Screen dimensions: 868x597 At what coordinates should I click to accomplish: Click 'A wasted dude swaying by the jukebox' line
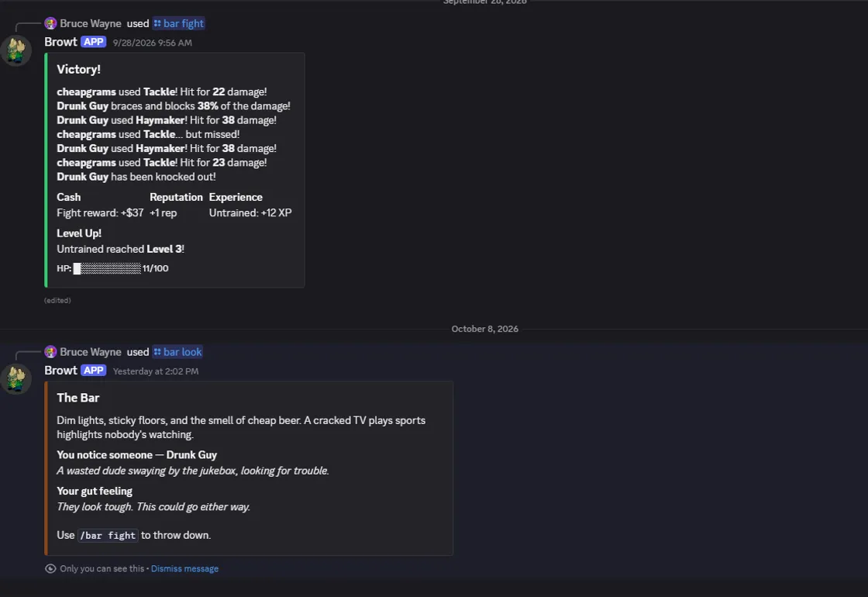coord(193,471)
